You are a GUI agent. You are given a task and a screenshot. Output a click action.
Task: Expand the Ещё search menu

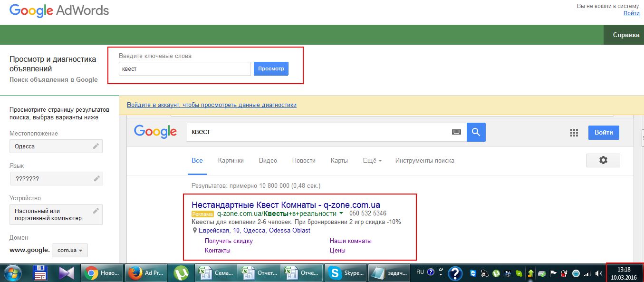(372, 160)
